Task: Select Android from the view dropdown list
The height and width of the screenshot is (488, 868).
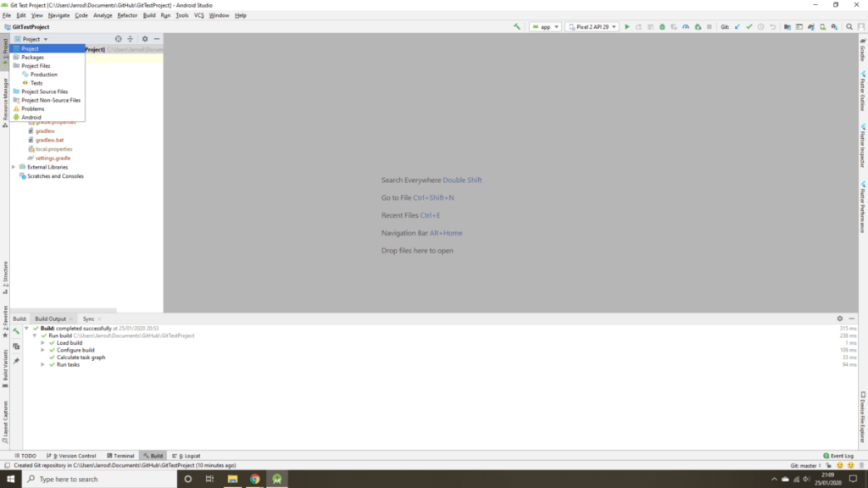Action: coord(31,118)
